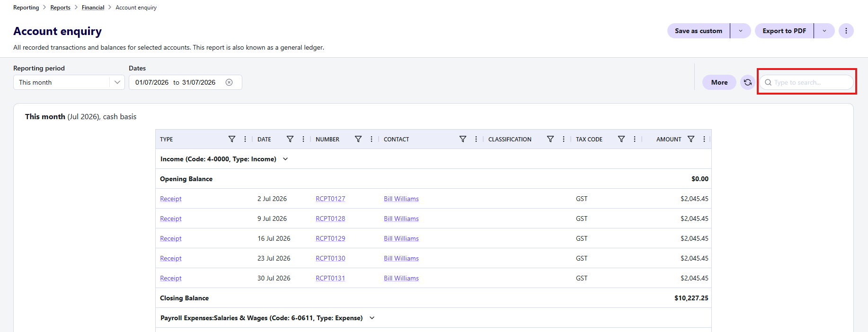Filter the AMOUNT column
Viewport: 868px width, 332px height.
tap(691, 139)
